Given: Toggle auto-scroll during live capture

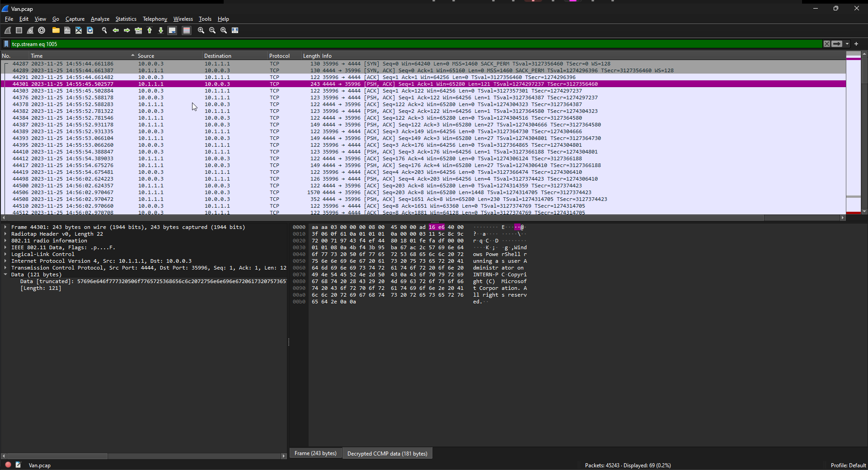Looking at the screenshot, I should [172, 30].
